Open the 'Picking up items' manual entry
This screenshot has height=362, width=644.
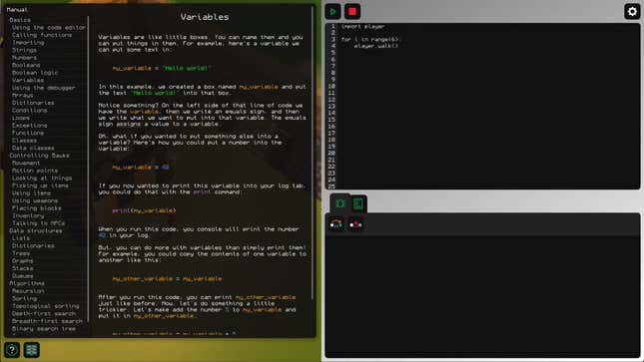coord(40,185)
